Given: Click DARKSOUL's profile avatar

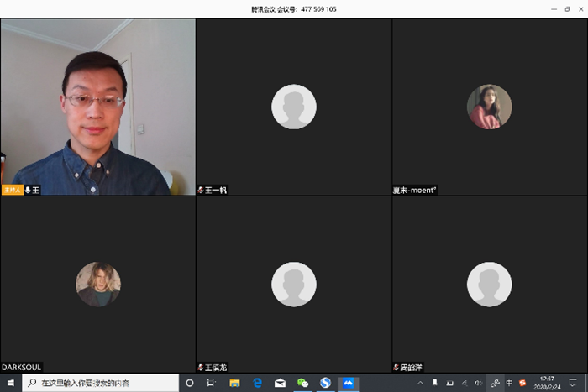Looking at the screenshot, I should (98, 285).
